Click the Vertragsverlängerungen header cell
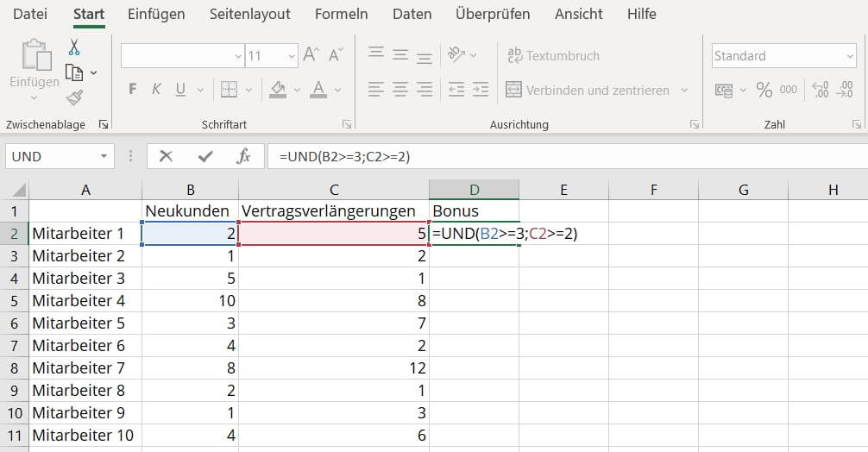Screen dimensions: 868x452 (x=334, y=210)
